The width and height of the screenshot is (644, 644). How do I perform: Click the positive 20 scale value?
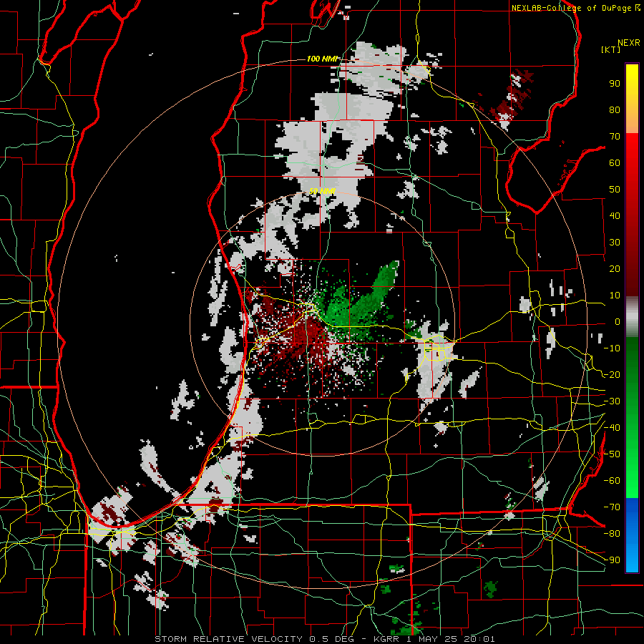615,268
